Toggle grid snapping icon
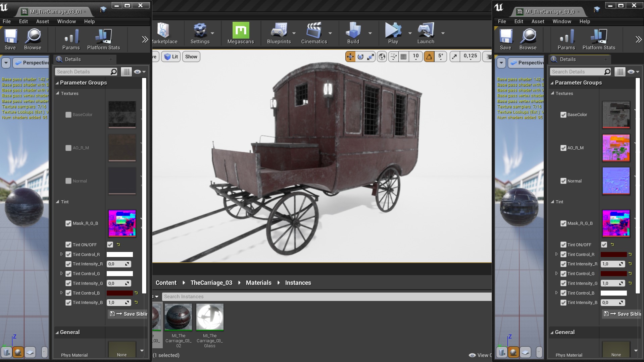This screenshot has height=362, width=644. 404,57
